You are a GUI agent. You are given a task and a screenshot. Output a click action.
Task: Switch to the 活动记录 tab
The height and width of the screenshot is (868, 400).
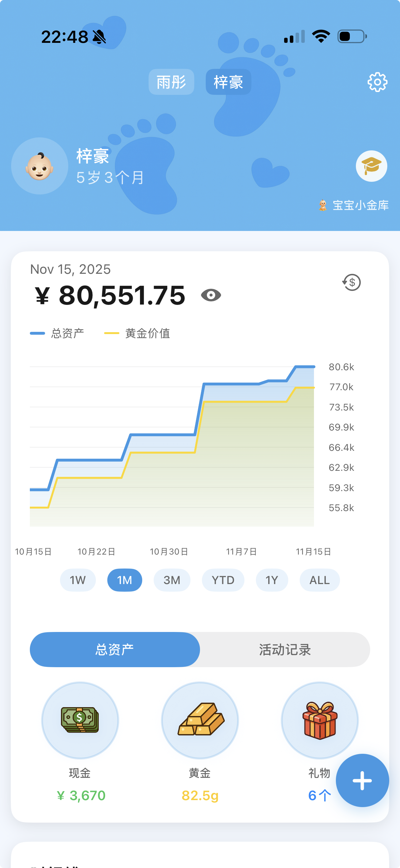[285, 650]
